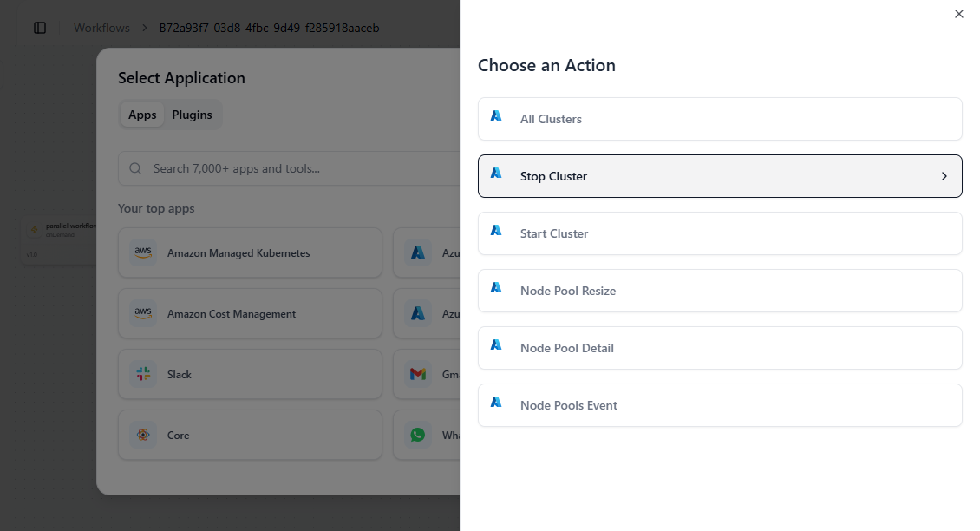Click the Gmail app icon
The width and height of the screenshot is (980, 531).
tap(418, 375)
